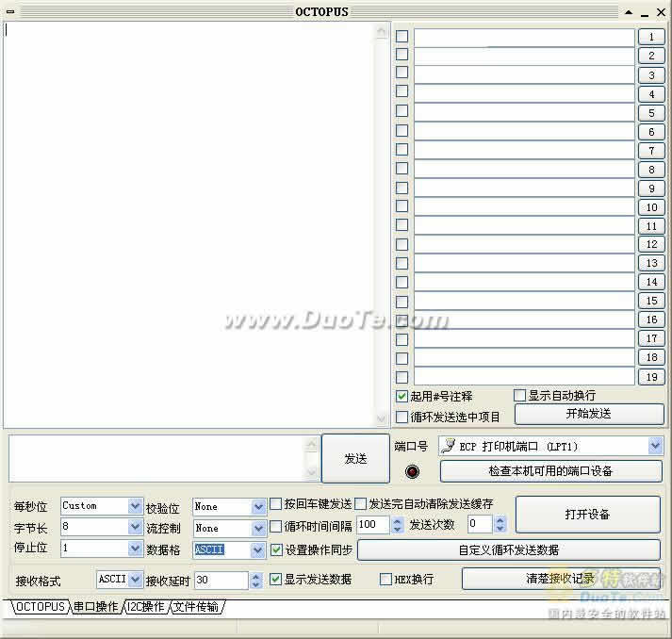Switch to the I2C操作 tab
The height and width of the screenshot is (639, 672).
pyautogui.click(x=146, y=607)
